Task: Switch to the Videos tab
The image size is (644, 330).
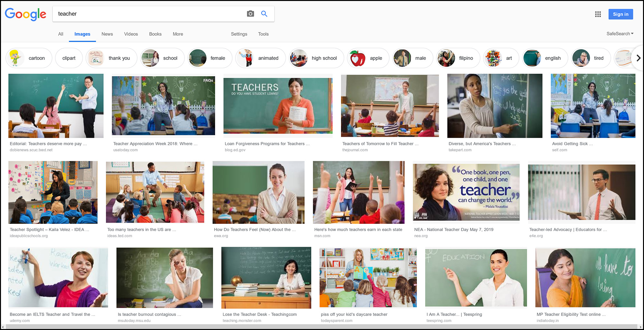Action: [131, 34]
